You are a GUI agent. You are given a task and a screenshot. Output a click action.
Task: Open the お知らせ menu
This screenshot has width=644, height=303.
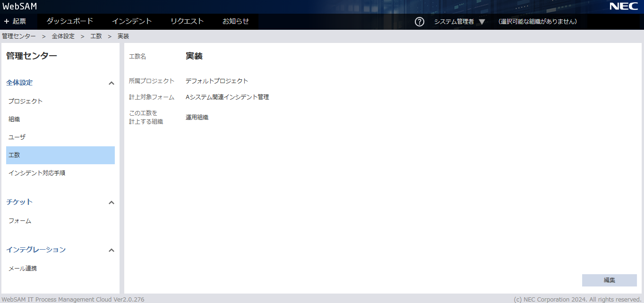tap(236, 21)
